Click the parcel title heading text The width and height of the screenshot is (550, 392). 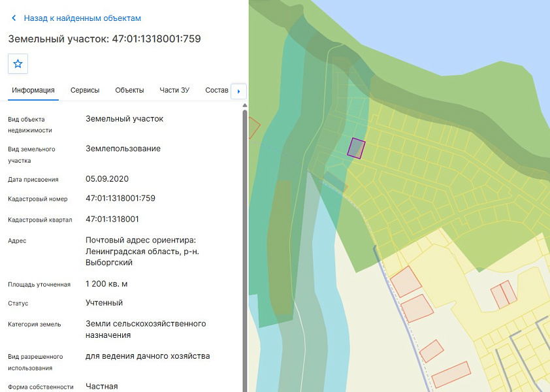point(105,39)
